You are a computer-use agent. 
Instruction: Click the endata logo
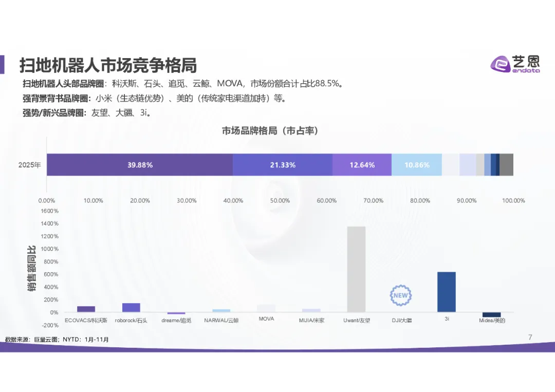(x=515, y=64)
